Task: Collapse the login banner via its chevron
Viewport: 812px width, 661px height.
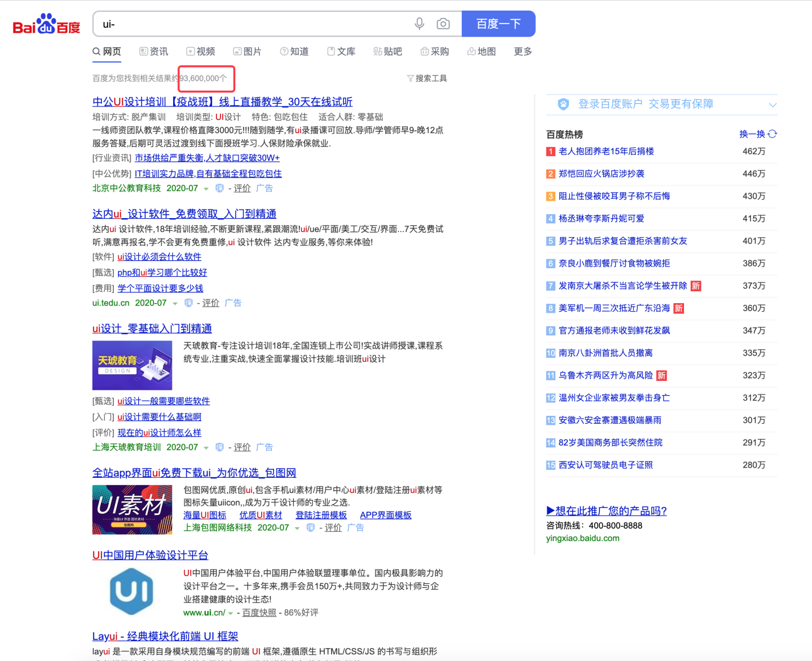Action: pyautogui.click(x=773, y=104)
